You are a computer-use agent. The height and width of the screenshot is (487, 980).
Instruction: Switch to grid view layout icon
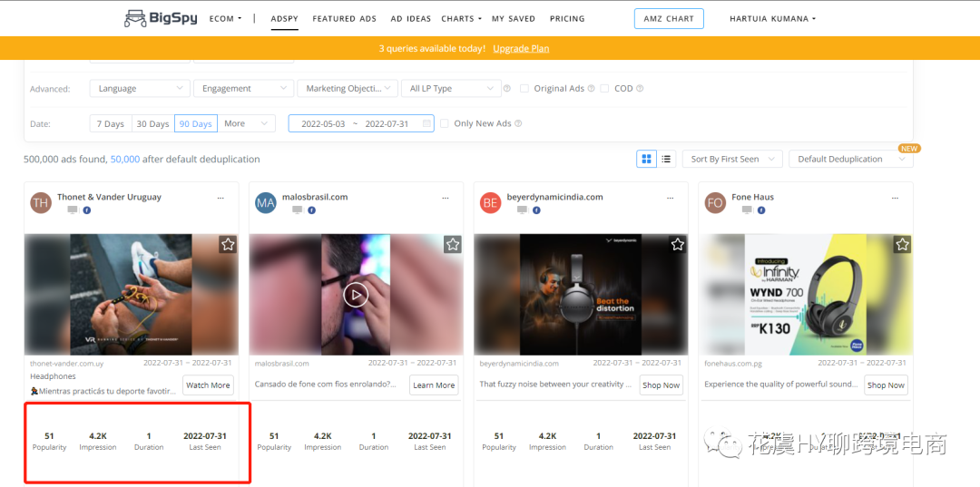[647, 159]
